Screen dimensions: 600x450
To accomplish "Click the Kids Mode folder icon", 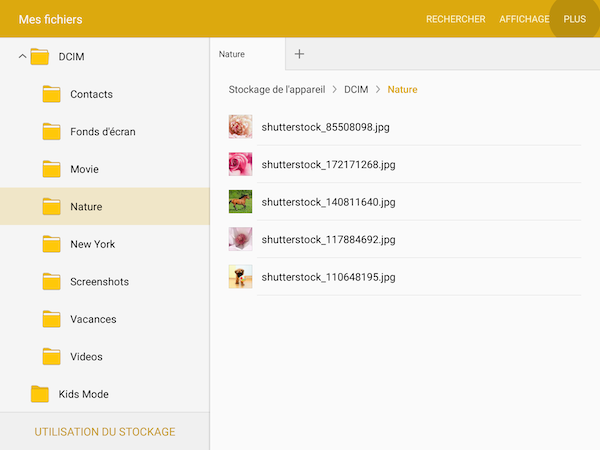I will pyautogui.click(x=40, y=394).
